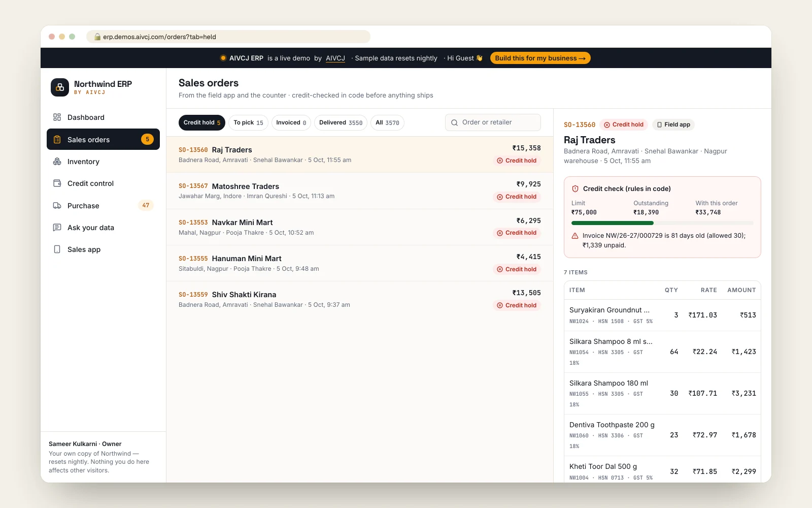812x508 pixels.
Task: Click the orange dot before AIVCJ ERP
Action: point(223,58)
